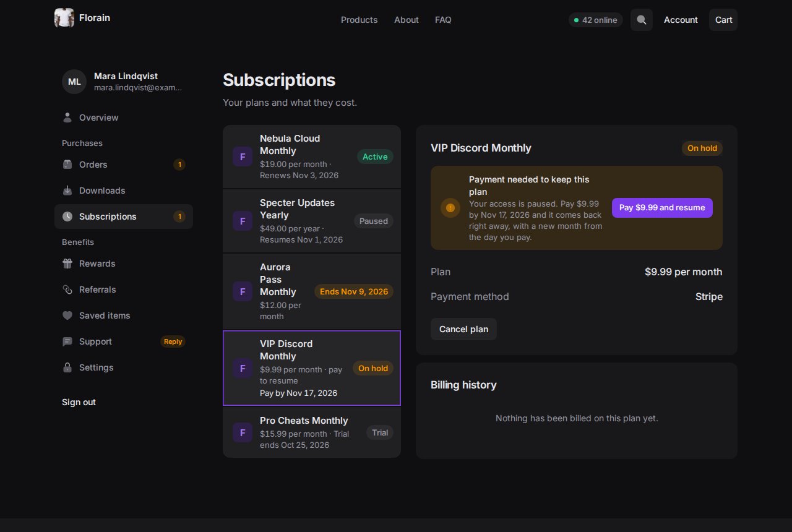The width and height of the screenshot is (792, 532).
Task: Open the Cart
Action: [x=723, y=20]
